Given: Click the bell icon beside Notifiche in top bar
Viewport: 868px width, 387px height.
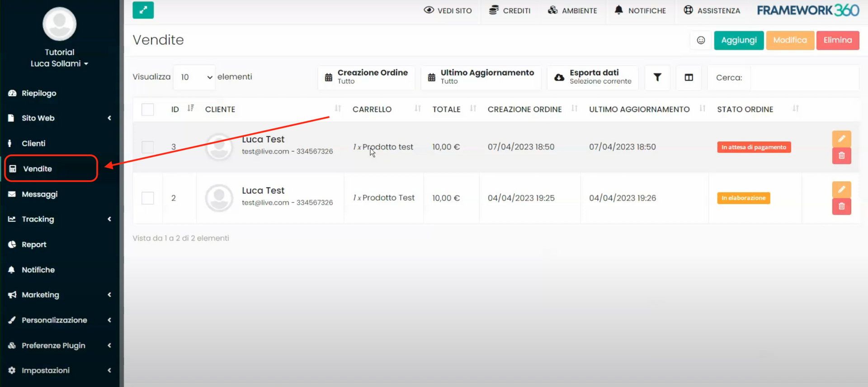Looking at the screenshot, I should 618,10.
